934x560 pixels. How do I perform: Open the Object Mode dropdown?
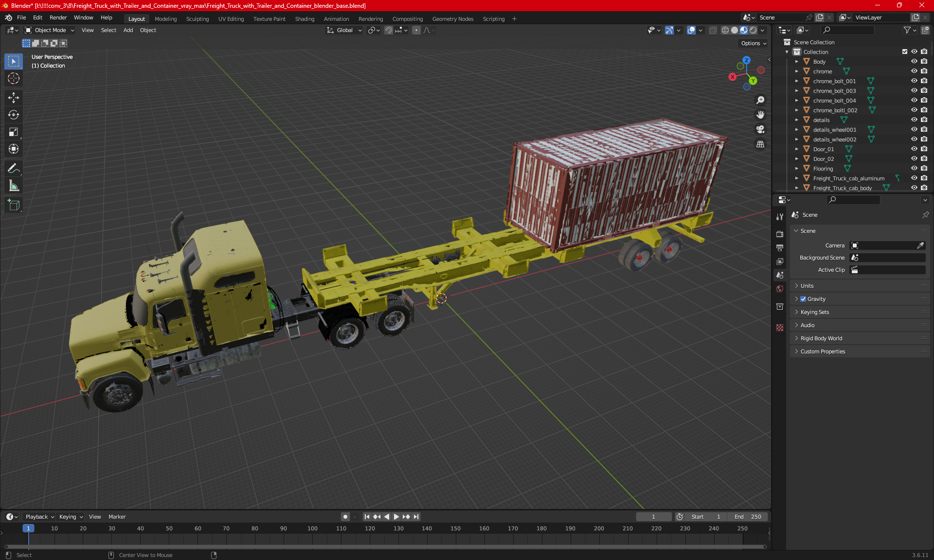[50, 30]
